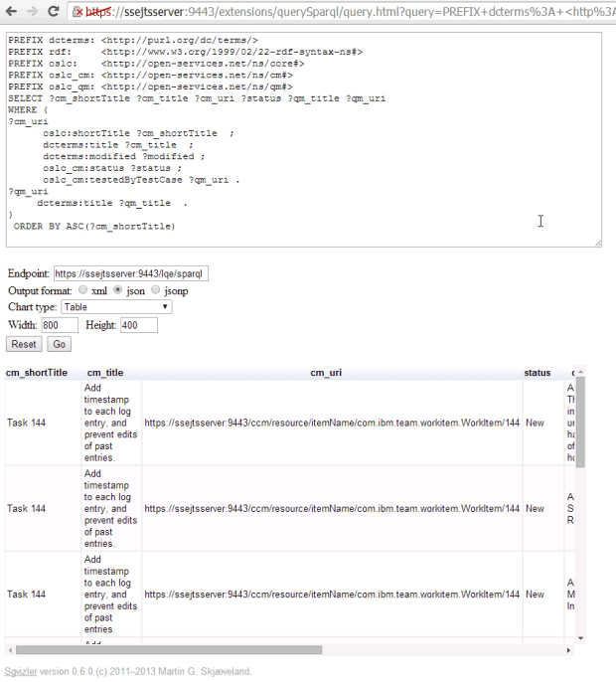Screen dimensions: 616x682
Task: Click the browser forward arrow
Action: 31,11
